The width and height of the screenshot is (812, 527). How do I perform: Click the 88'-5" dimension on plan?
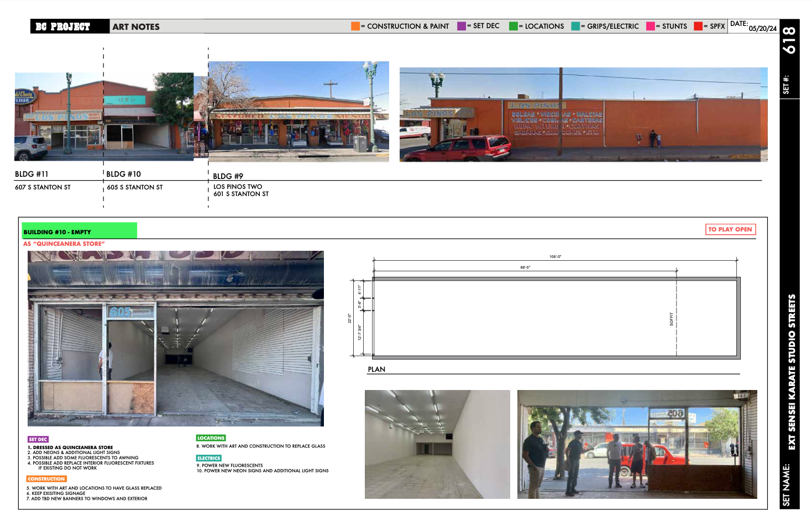coord(525,267)
